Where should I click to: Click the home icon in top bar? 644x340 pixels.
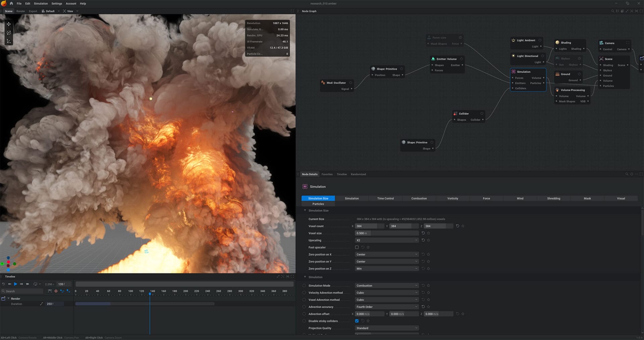[11, 3]
